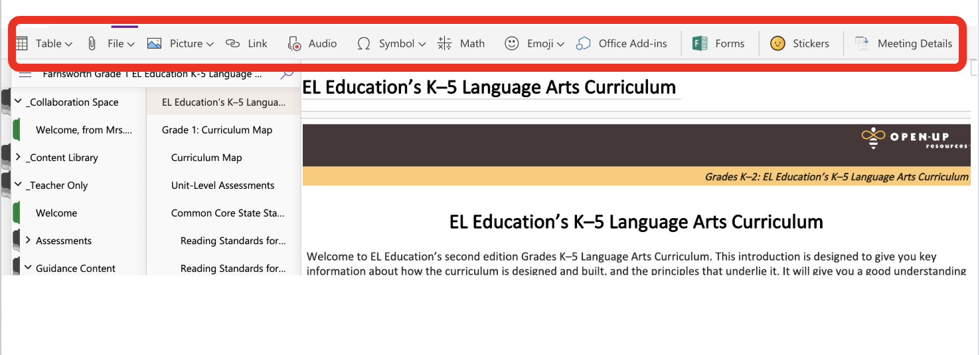Select the _Collaboration Space section group
The width and height of the screenshot is (980, 355).
pyautogui.click(x=74, y=102)
